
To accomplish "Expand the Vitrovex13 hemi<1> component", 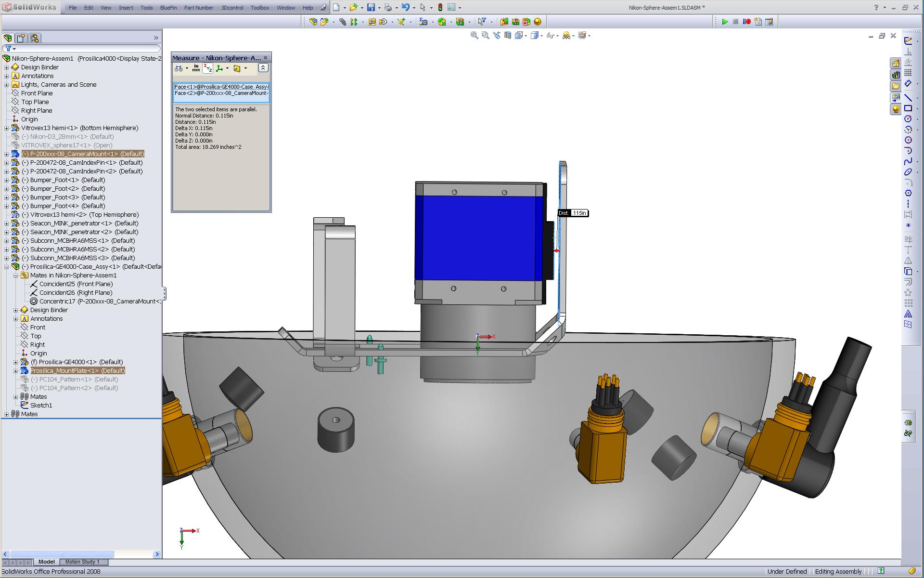I will point(7,128).
